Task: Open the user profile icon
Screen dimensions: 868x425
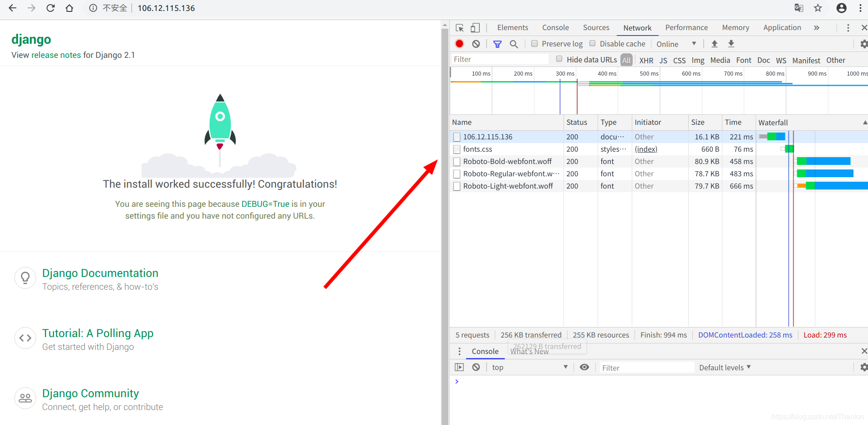Action: pyautogui.click(x=842, y=8)
